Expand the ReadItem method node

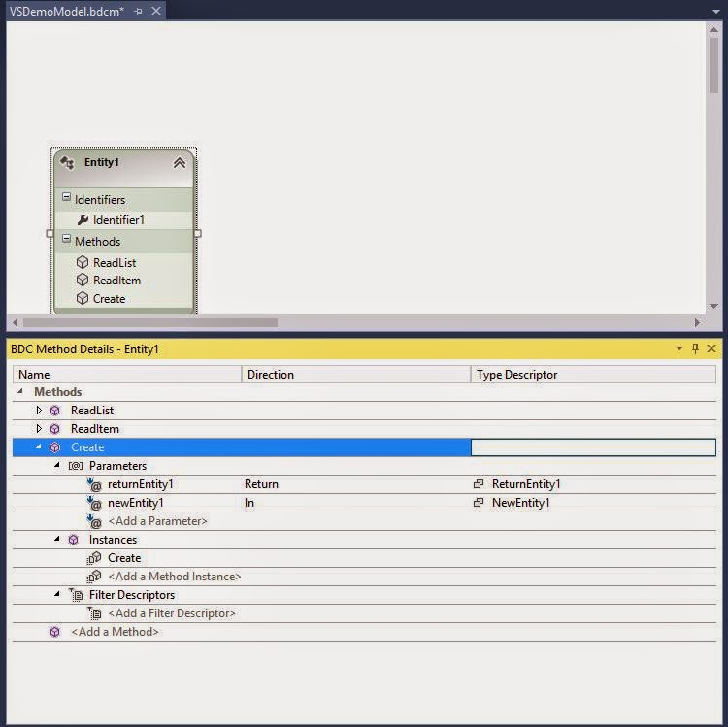coord(39,428)
